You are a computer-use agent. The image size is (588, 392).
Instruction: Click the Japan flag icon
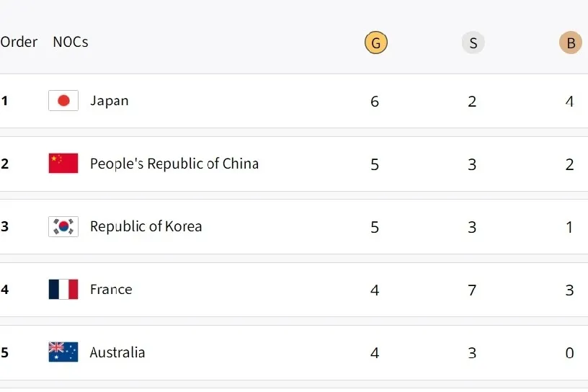[x=63, y=101]
